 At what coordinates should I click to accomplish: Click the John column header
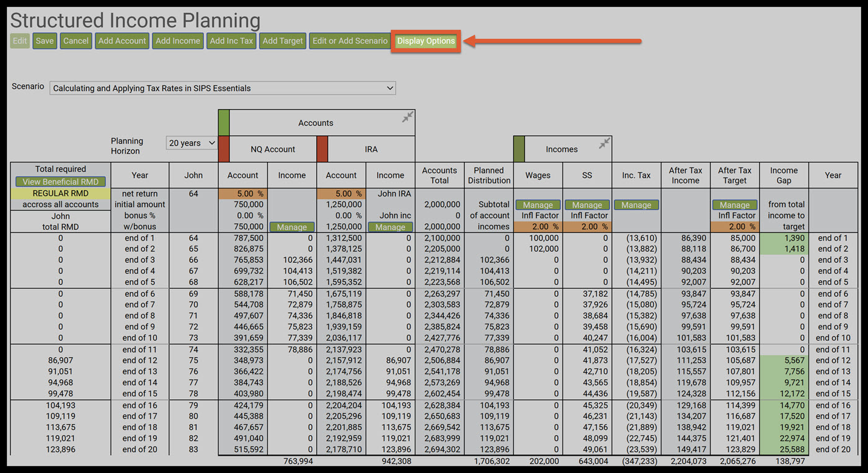[x=193, y=175]
